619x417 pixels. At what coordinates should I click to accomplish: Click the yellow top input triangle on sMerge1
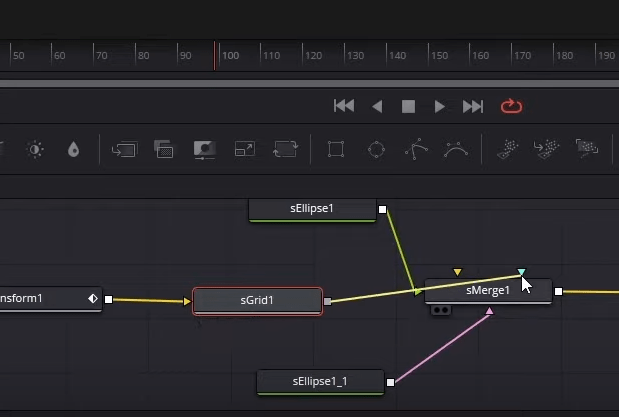coord(457,272)
